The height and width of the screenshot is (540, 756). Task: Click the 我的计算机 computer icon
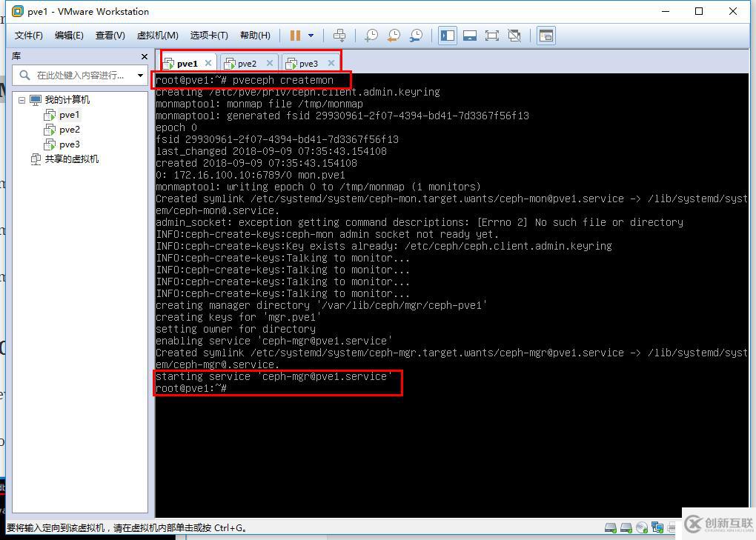(x=36, y=100)
